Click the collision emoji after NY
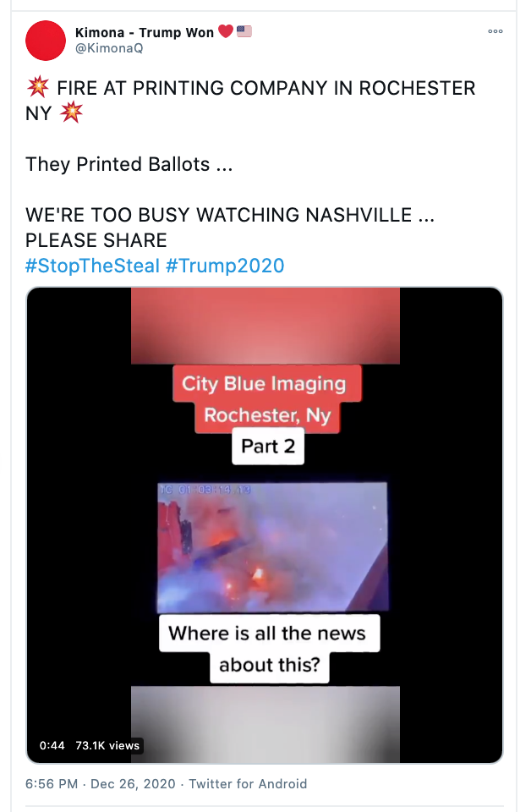The height and width of the screenshot is (812, 531). pyautogui.click(x=71, y=112)
